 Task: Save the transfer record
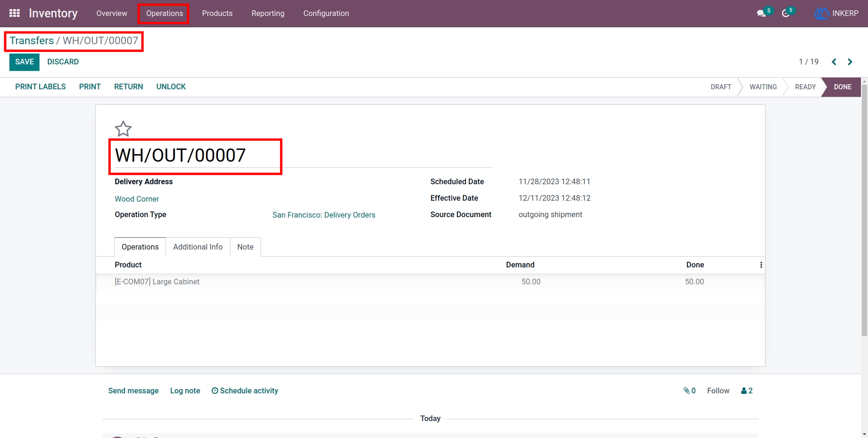coord(24,62)
